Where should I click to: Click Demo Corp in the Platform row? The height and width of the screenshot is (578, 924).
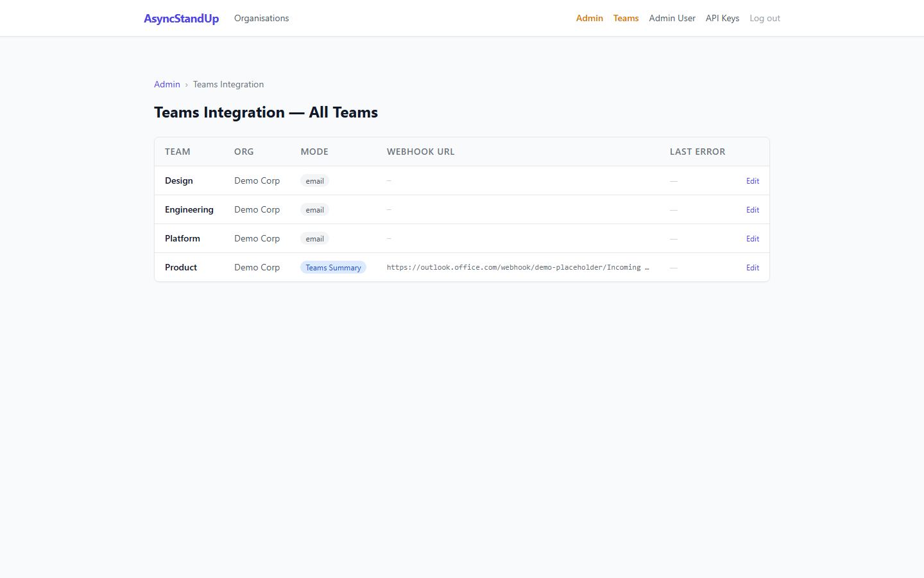pos(257,239)
